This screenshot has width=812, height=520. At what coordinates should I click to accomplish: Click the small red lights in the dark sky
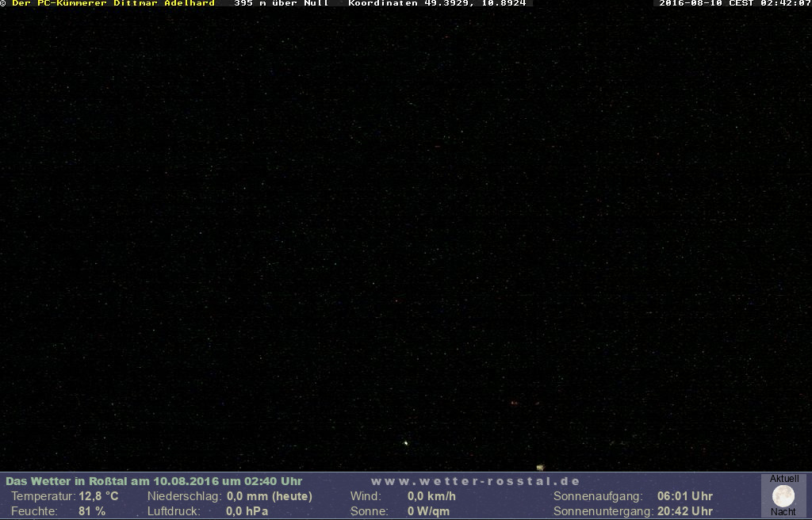pos(514,403)
